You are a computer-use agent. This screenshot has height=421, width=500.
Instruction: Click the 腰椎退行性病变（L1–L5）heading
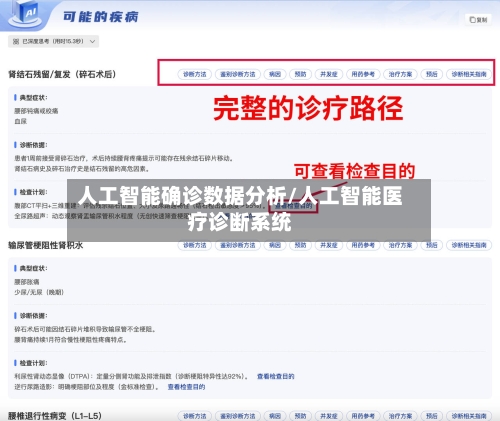(55, 416)
